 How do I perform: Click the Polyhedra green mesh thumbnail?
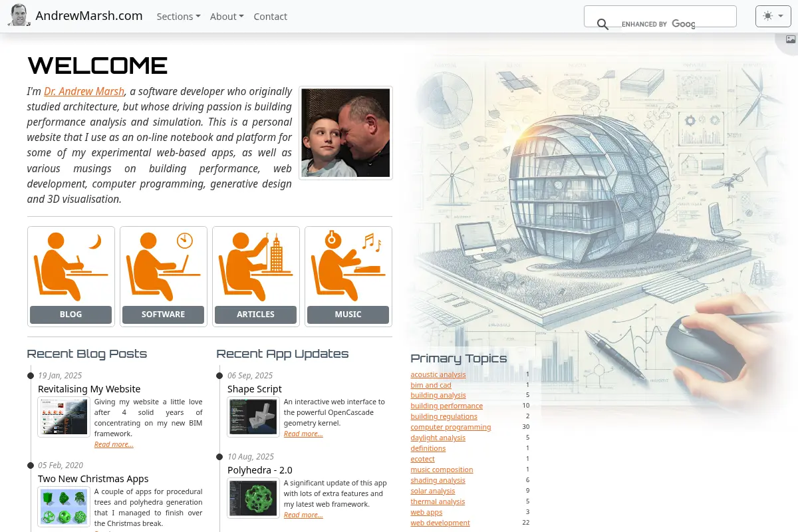(x=253, y=498)
